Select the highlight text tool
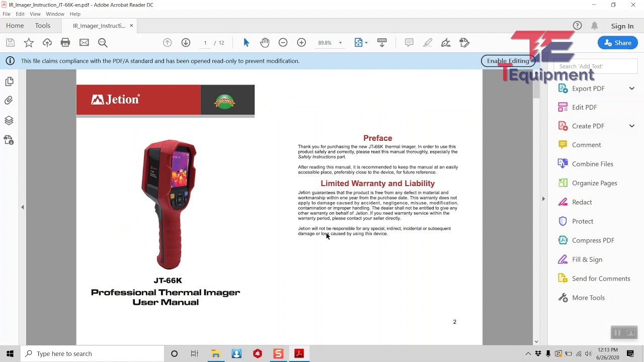Viewport: 644px width, 362px height. coord(428,43)
